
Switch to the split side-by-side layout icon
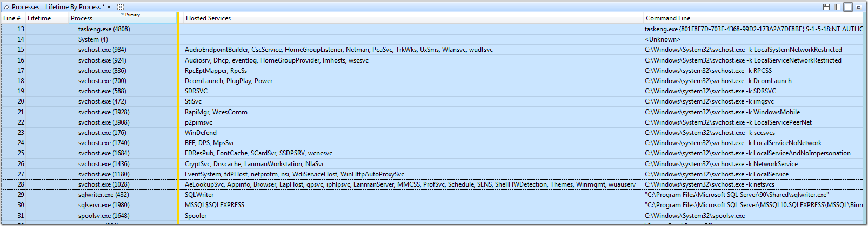[x=837, y=7]
